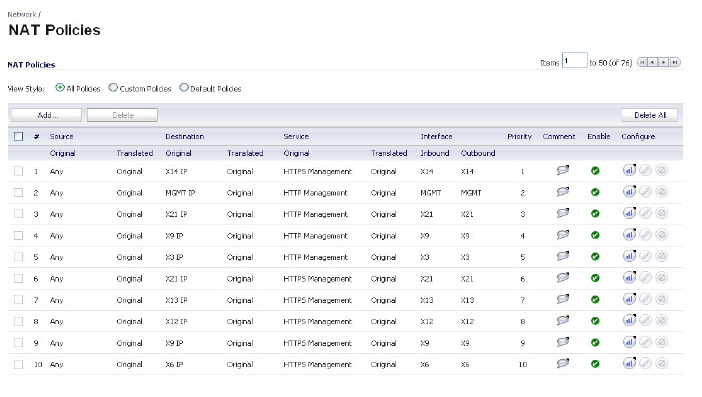Tick checkbox for policy row 10
The image size is (702, 397).
[18, 364]
